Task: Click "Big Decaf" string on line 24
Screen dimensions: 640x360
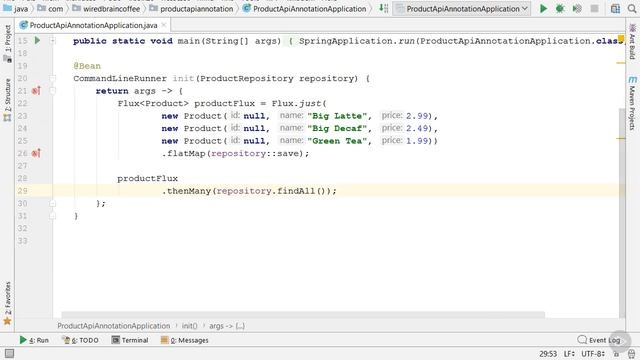Action: coord(337,128)
